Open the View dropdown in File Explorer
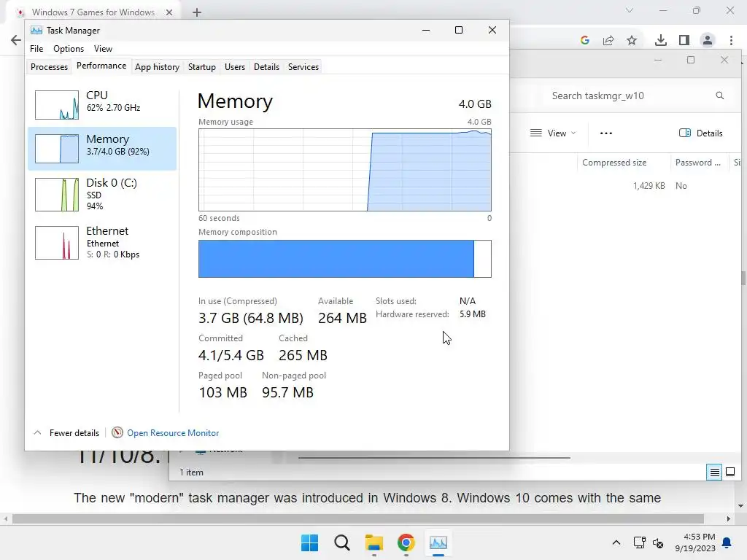This screenshot has width=747, height=560. pyautogui.click(x=553, y=133)
